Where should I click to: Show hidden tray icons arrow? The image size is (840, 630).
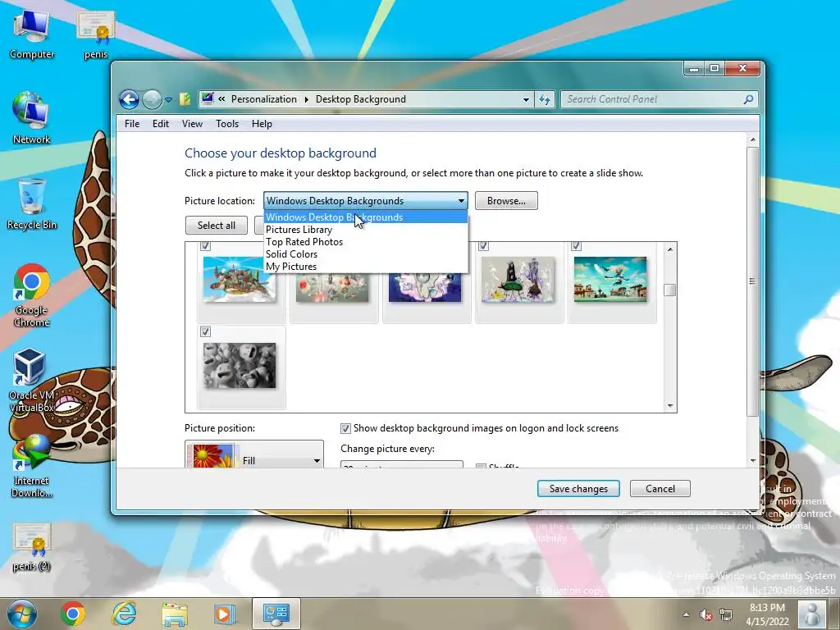[x=687, y=614]
